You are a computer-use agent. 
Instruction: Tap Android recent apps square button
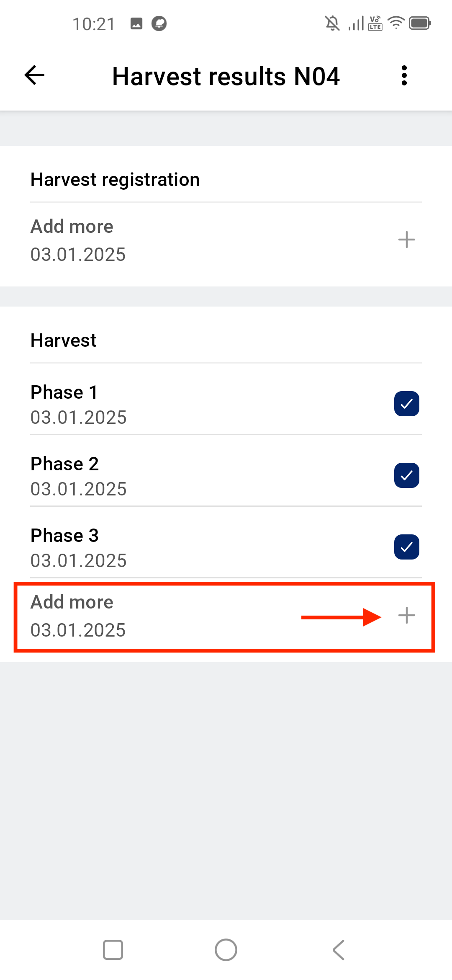pyautogui.click(x=113, y=949)
